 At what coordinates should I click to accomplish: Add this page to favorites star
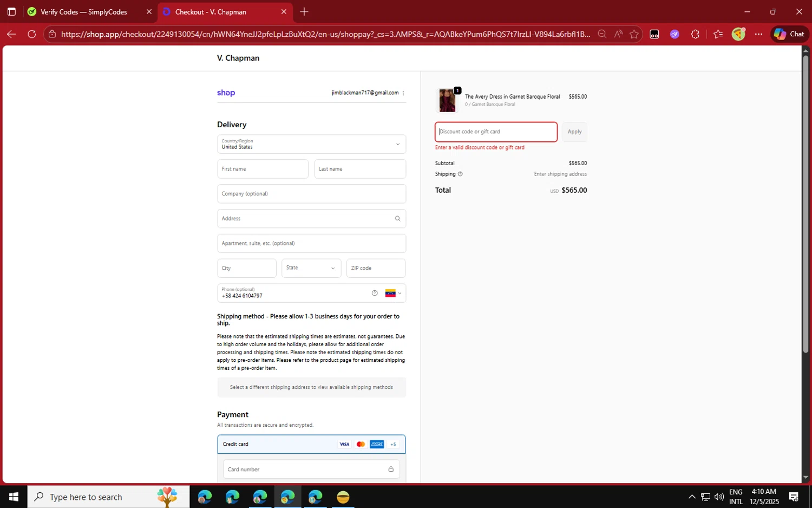click(x=634, y=34)
